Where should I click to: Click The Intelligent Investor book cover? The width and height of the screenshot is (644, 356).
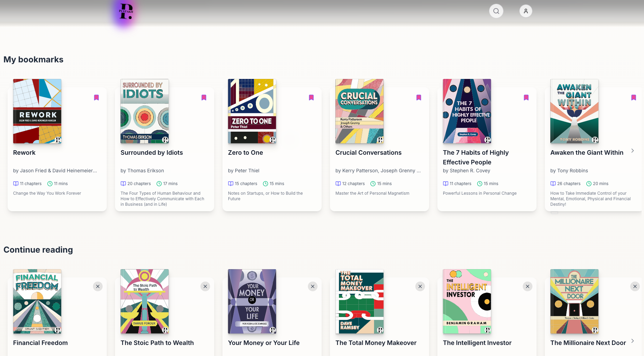(x=467, y=302)
